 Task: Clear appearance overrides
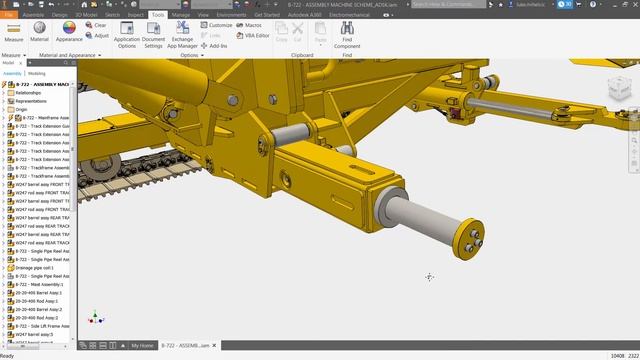pyautogui.click(x=96, y=25)
